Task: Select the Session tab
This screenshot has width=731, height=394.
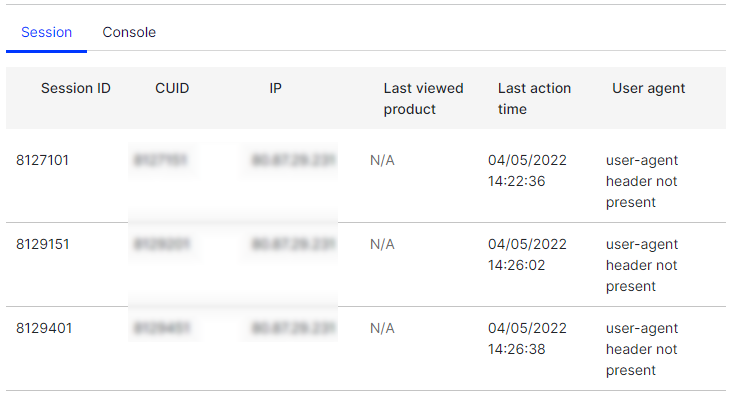Action: point(46,32)
